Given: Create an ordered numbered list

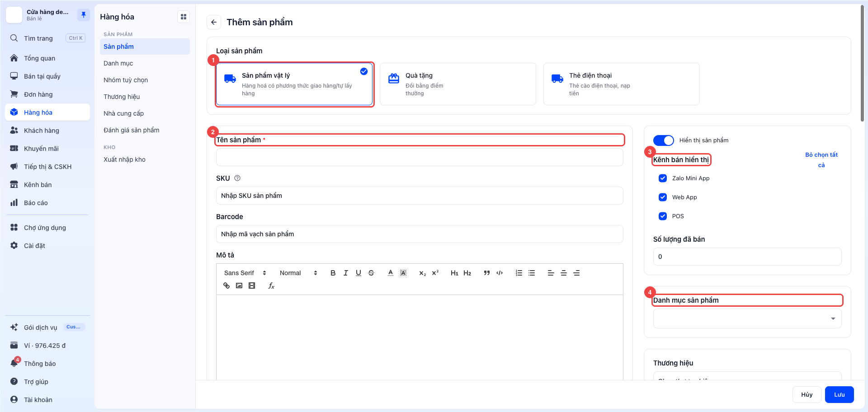Looking at the screenshot, I should tap(519, 273).
